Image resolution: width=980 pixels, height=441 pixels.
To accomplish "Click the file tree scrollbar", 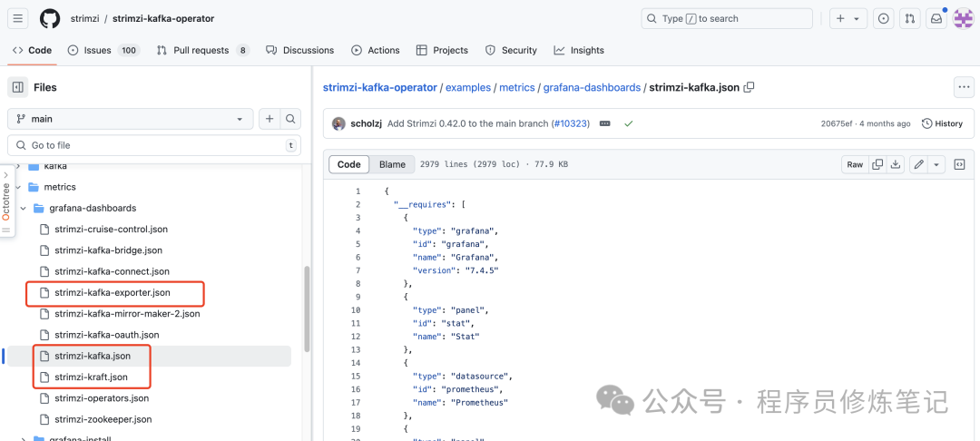I will 307,309.
